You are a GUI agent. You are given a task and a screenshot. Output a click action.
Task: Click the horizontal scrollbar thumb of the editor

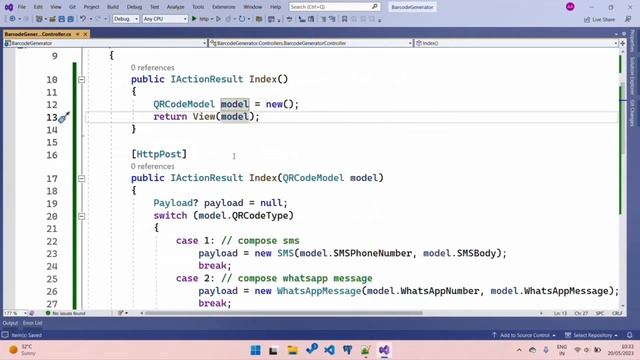[284, 313]
